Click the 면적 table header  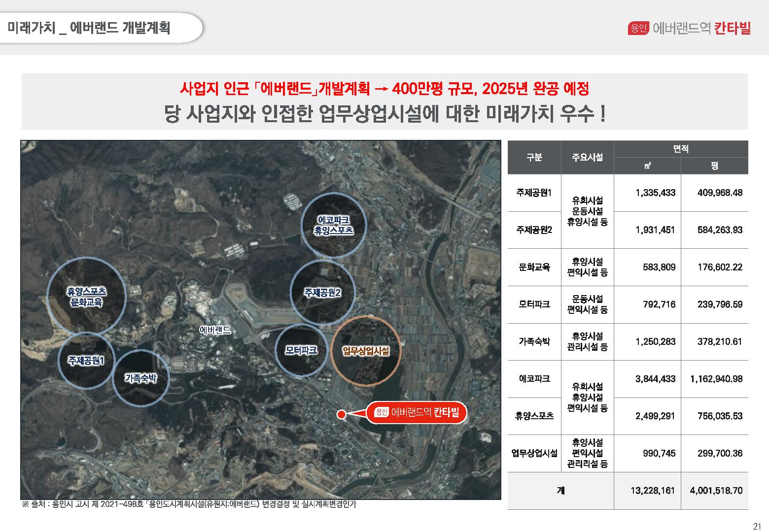(681, 149)
